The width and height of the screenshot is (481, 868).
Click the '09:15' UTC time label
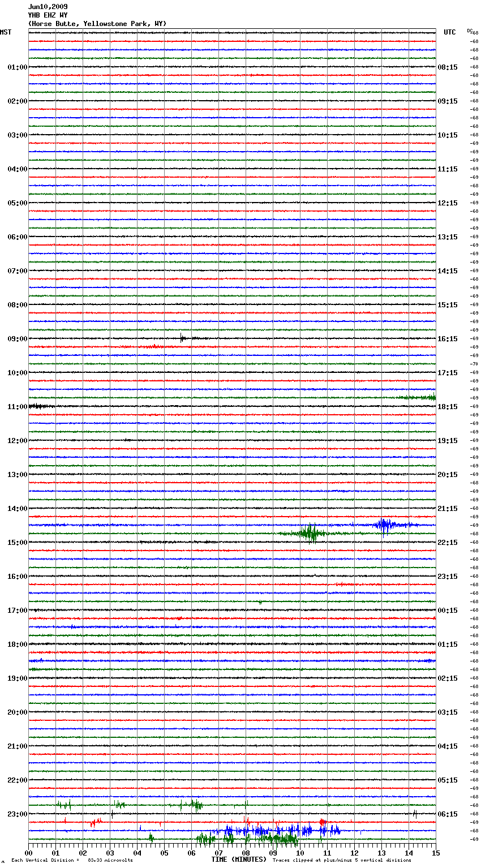tap(448, 101)
